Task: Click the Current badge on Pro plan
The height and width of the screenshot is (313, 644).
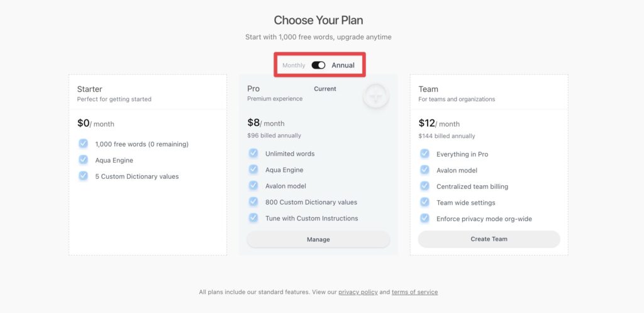Action: (325, 89)
